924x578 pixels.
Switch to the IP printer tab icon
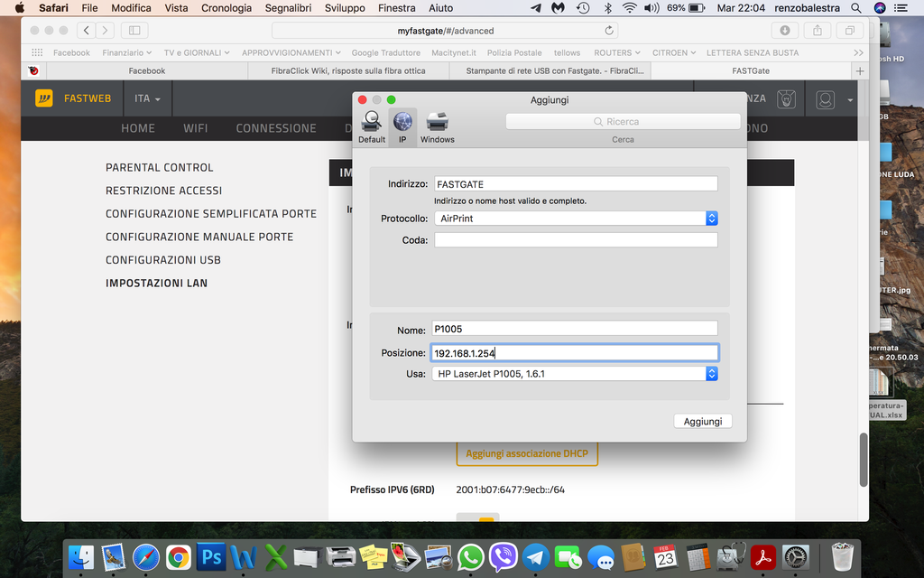[402, 126]
